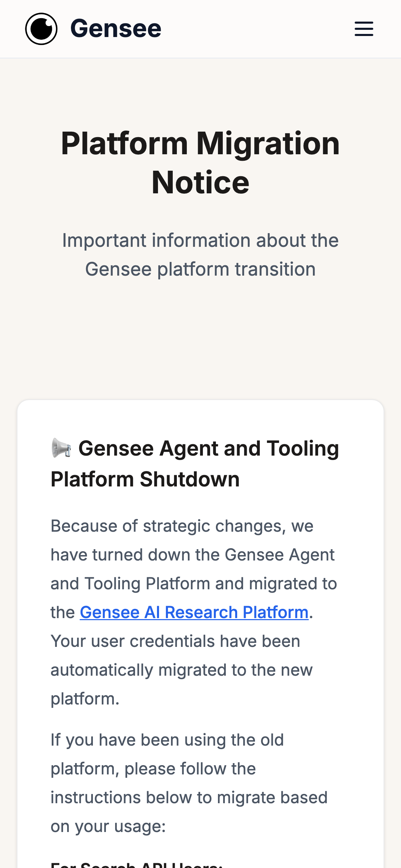Click the "For Search API Users" heading
401x868 pixels.
(x=136, y=865)
